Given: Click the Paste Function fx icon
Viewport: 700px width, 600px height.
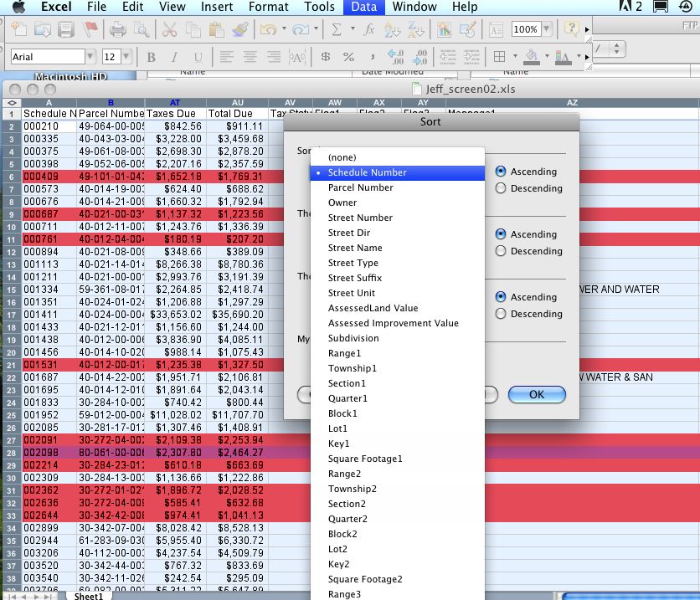Looking at the screenshot, I should 368,29.
